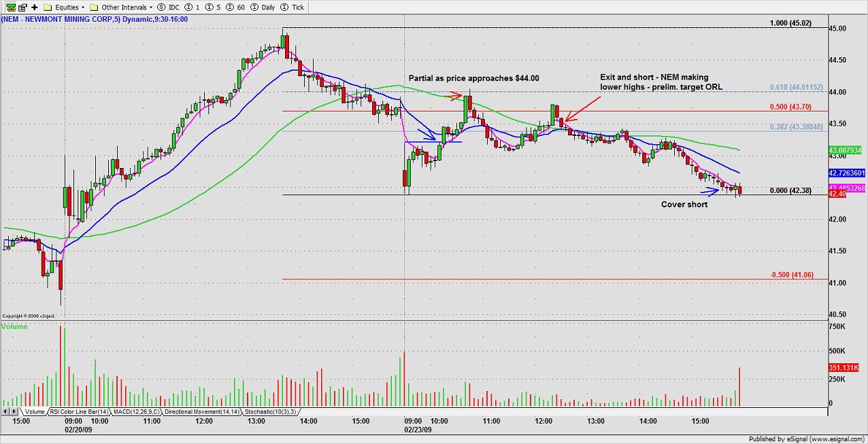The image size is (868, 444).
Task: Click the green 43.087934 moving average value tag
Action: pos(846,150)
